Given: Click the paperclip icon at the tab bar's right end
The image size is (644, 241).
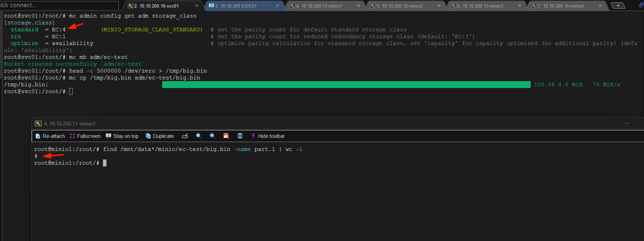Looking at the screenshot, I should tap(641, 5).
